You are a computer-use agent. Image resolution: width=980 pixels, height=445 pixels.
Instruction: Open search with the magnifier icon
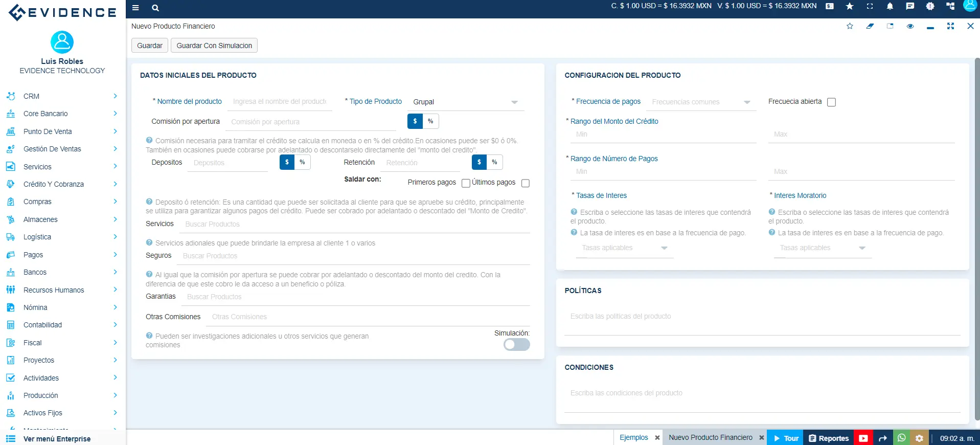click(155, 8)
